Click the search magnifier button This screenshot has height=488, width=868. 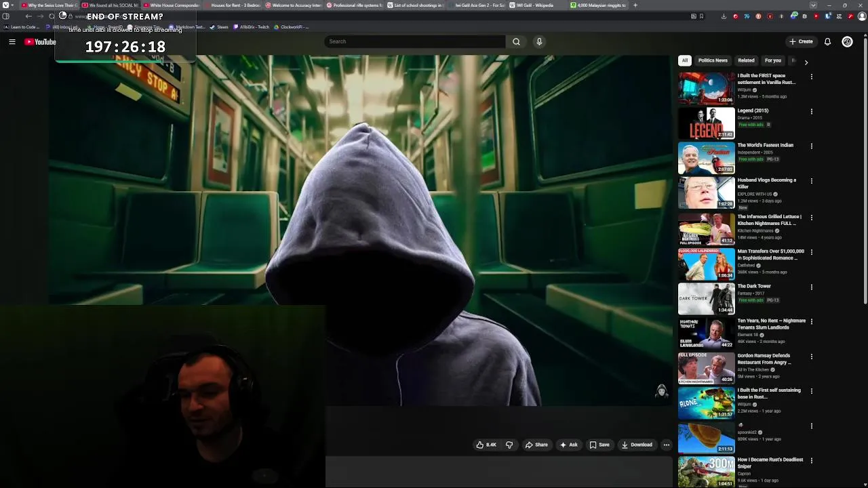coord(516,42)
